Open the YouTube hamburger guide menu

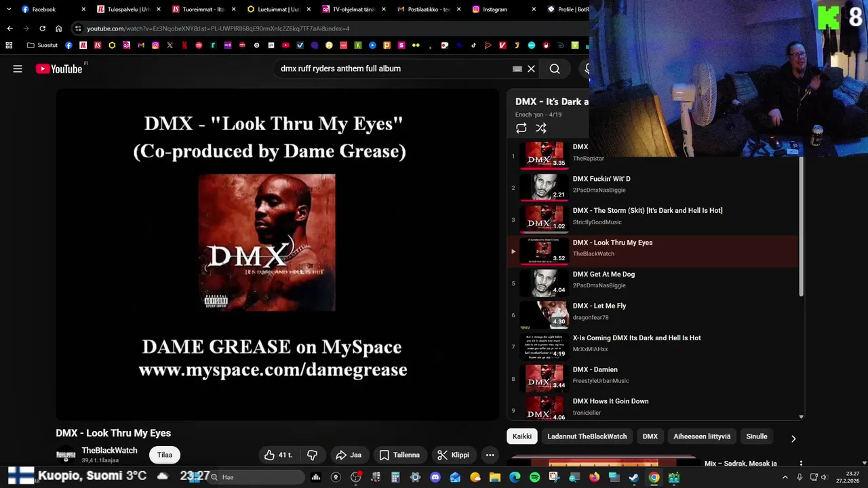click(x=18, y=68)
